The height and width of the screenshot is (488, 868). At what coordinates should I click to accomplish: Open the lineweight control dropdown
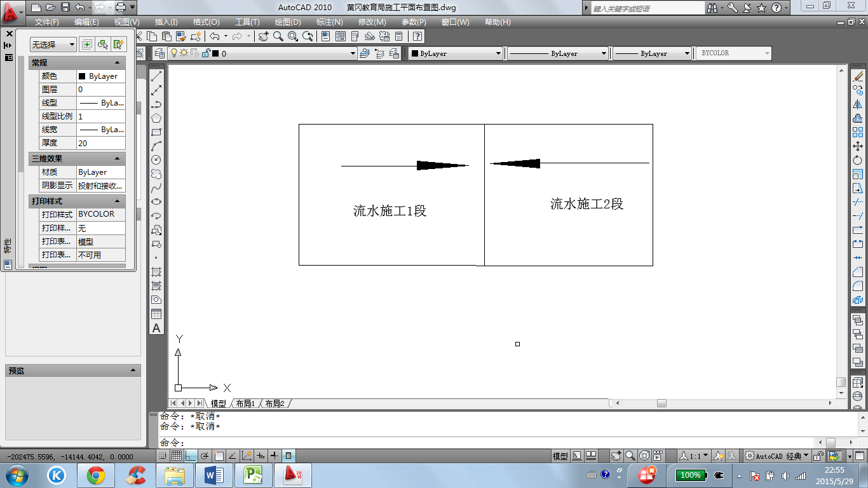coord(653,53)
